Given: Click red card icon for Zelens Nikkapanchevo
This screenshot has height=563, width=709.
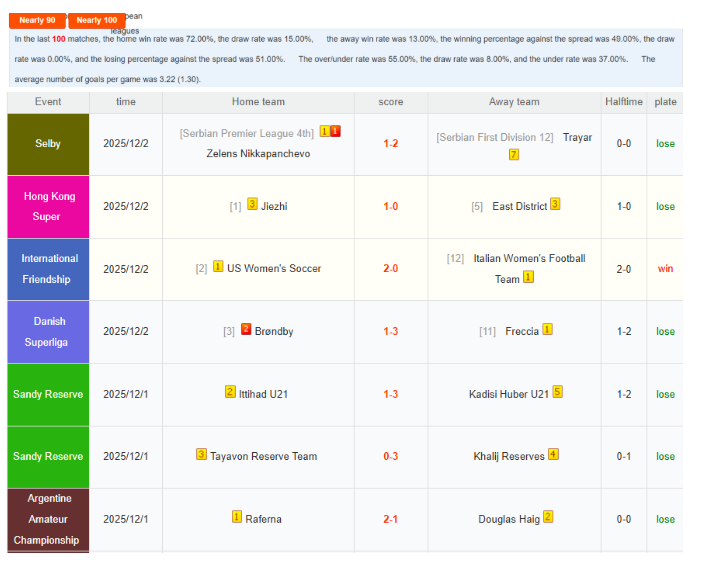Looking at the screenshot, I should pyautogui.click(x=335, y=131).
